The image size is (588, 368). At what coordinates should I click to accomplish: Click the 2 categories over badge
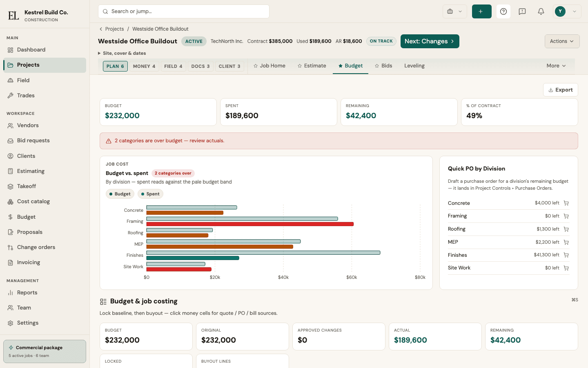point(173,173)
